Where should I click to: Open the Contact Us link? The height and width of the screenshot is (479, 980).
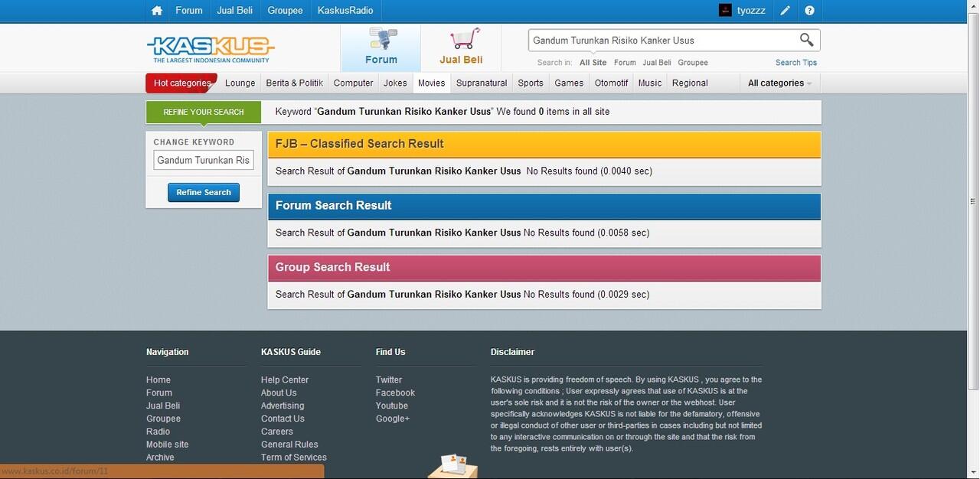click(283, 419)
